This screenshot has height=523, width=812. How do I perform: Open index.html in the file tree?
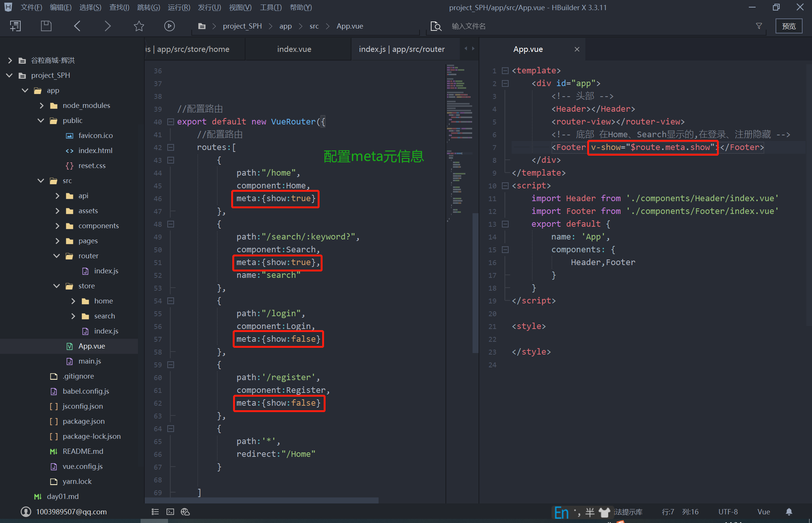click(95, 150)
